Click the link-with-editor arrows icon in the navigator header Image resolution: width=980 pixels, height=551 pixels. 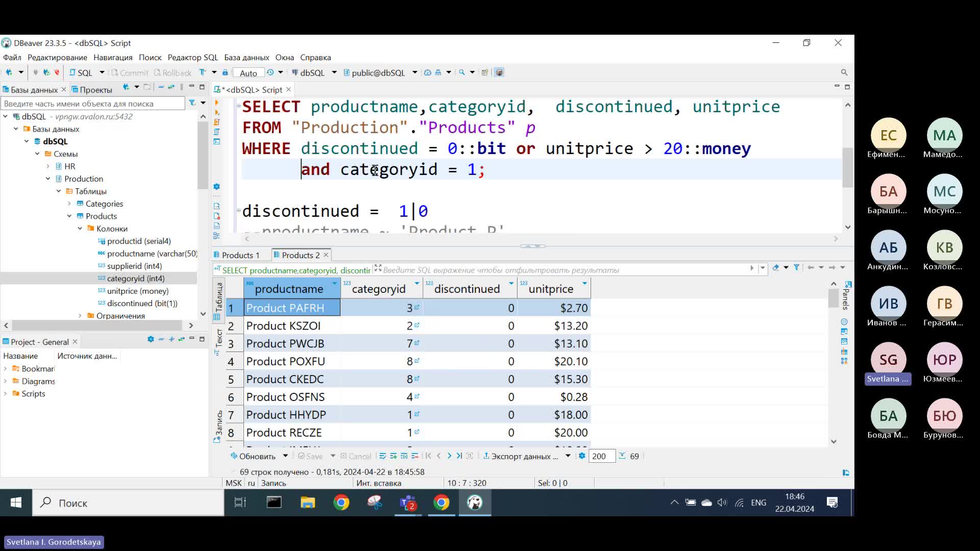pos(171,87)
